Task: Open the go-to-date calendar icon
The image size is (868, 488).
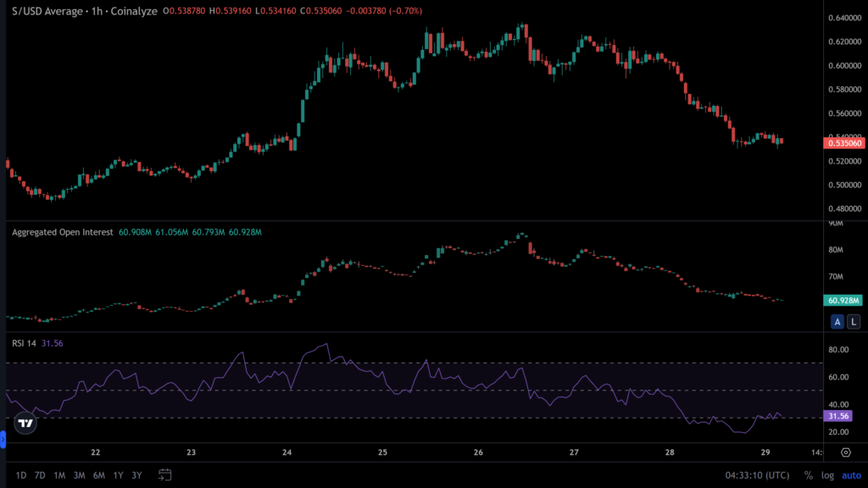Action: tap(165, 474)
